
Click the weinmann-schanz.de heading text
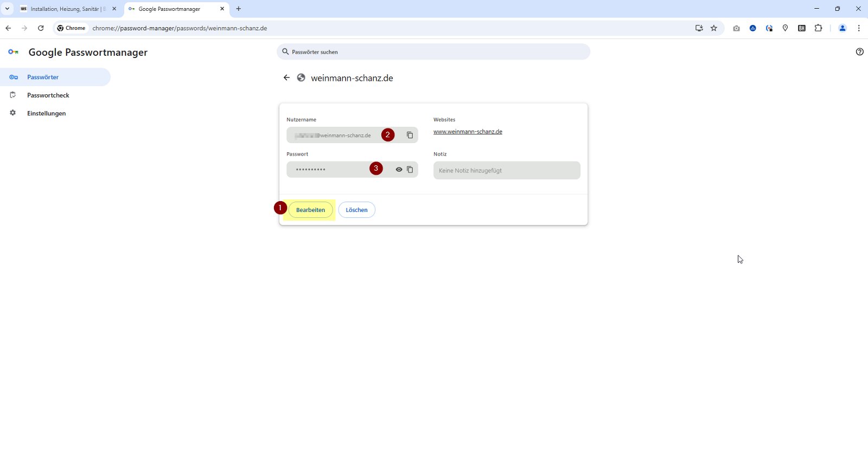click(352, 78)
